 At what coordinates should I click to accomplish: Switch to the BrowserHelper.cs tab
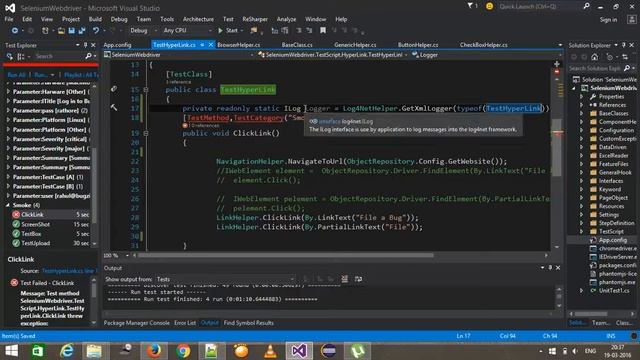click(x=239, y=45)
